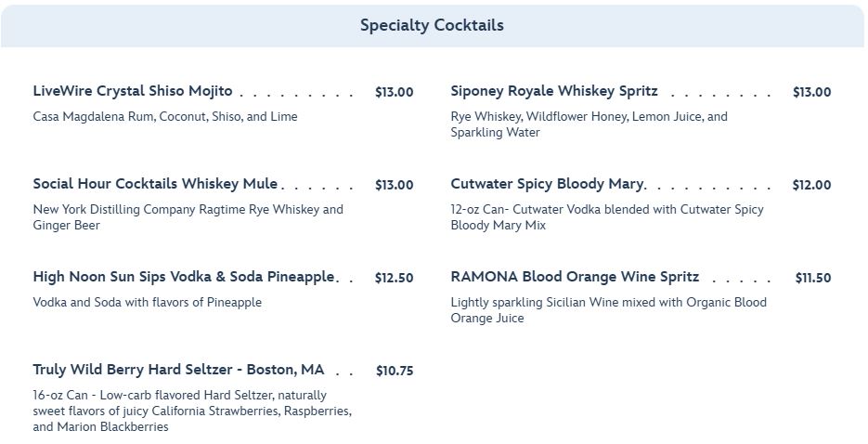Click the Rye Whiskey, Wildflower Honey description
Viewport: 868px width, 444px height.
pyautogui.click(x=589, y=124)
